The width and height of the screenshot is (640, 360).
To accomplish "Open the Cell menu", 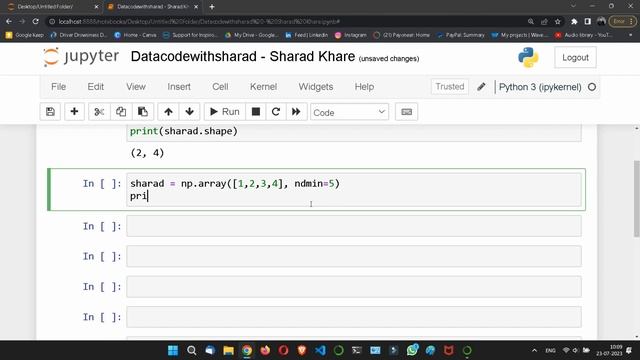I will pos(220,87).
